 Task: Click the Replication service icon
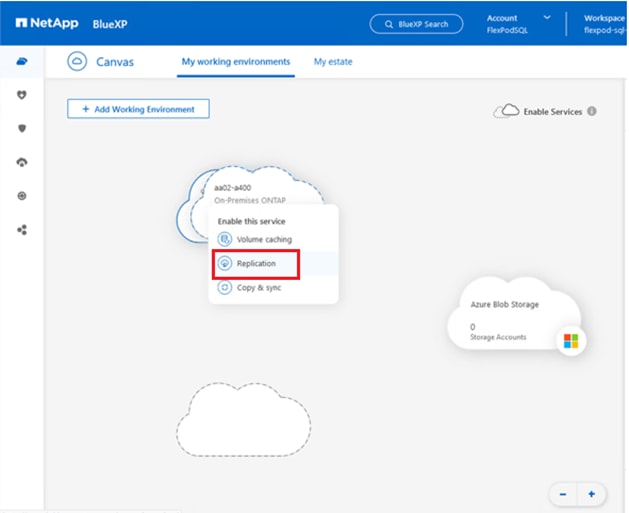pos(225,264)
